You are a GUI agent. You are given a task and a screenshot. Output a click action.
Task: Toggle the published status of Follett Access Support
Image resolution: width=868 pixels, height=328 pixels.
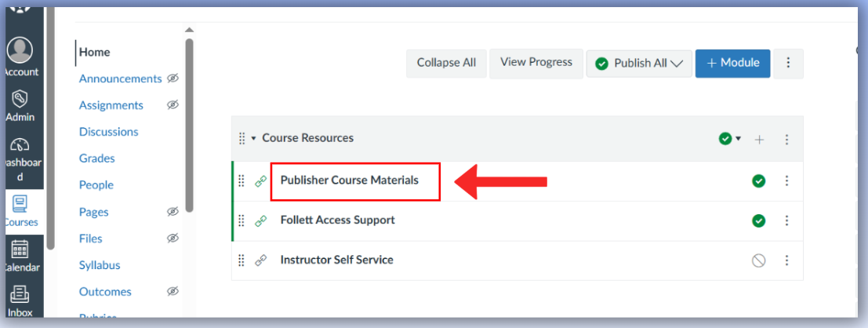(x=758, y=220)
